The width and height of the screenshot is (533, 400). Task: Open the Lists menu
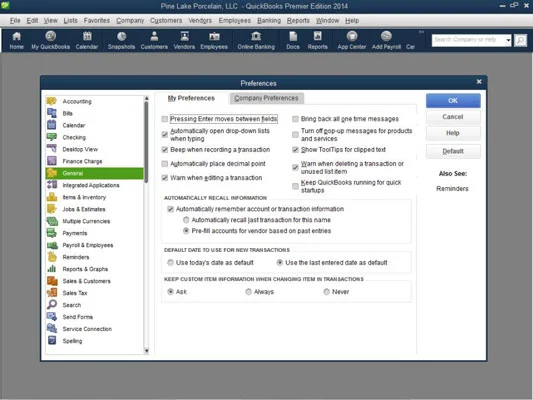pos(70,20)
